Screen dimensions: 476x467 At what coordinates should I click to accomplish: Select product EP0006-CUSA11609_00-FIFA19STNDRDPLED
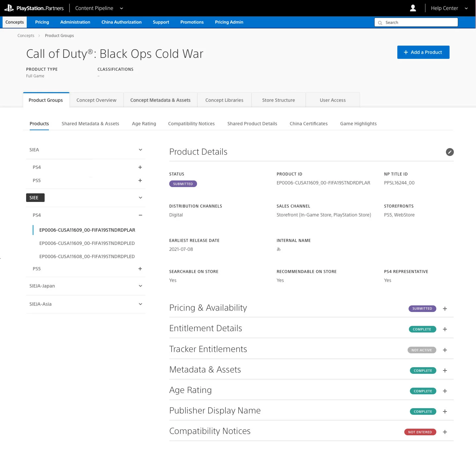point(87,243)
